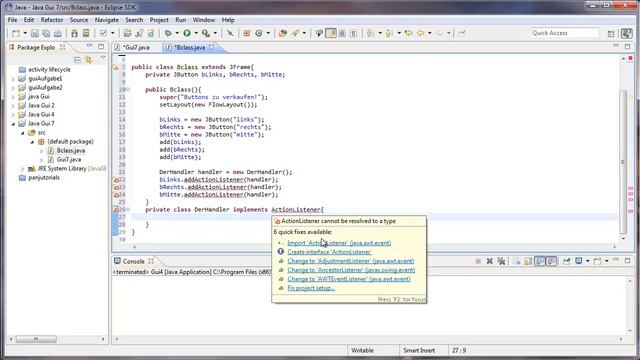Toggle Block Selection Mode icon
Screen dimensions: 640x360
(342, 33)
